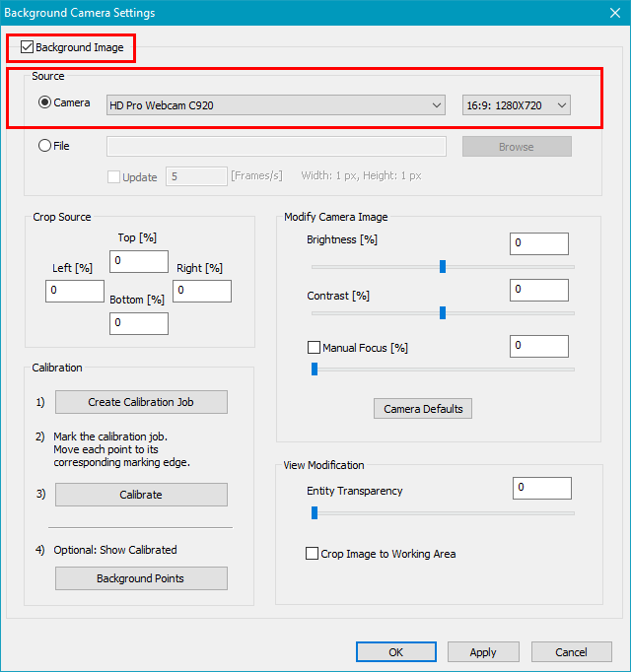Click the Brightness value input field
Image resolution: width=631 pixels, height=672 pixels.
tap(538, 243)
